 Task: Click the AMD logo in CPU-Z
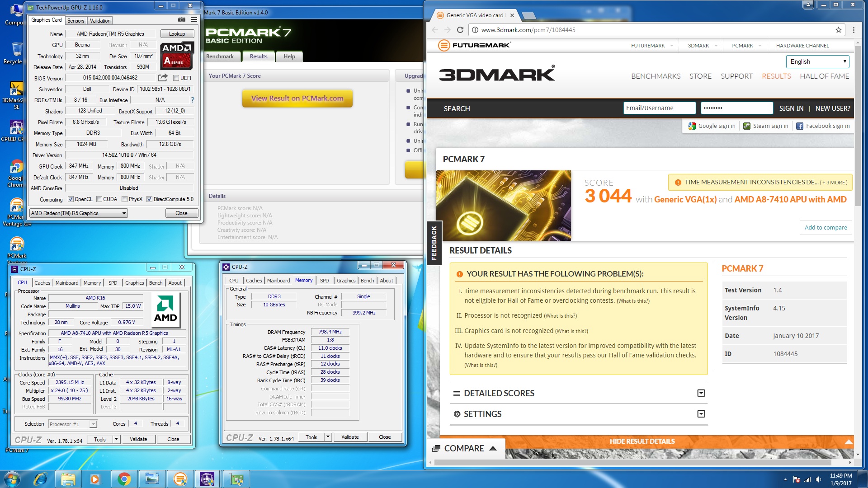click(165, 310)
